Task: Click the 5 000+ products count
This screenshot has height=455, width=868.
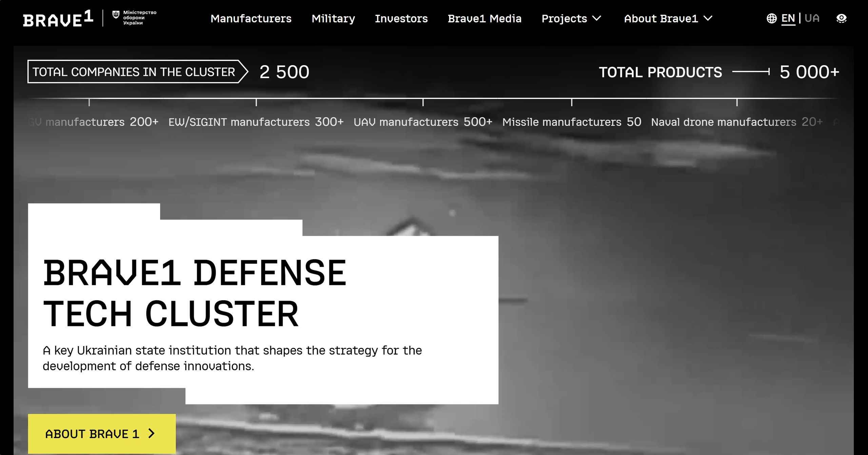Action: pyautogui.click(x=809, y=72)
